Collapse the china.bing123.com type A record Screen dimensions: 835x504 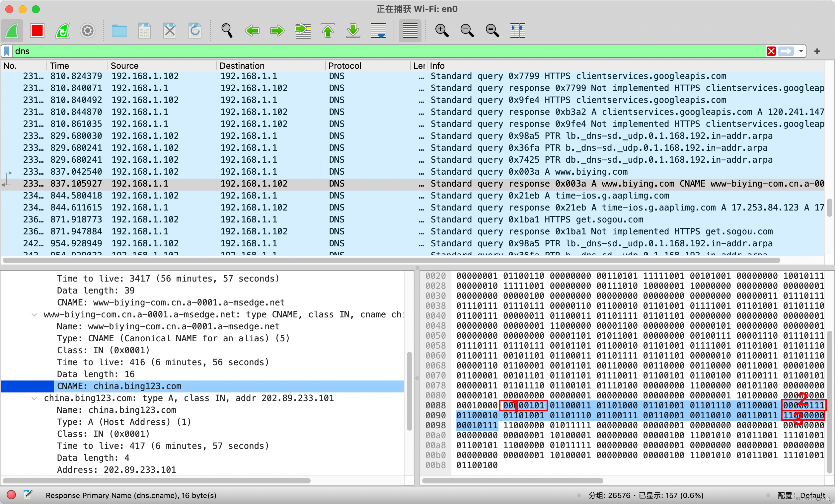click(x=34, y=398)
